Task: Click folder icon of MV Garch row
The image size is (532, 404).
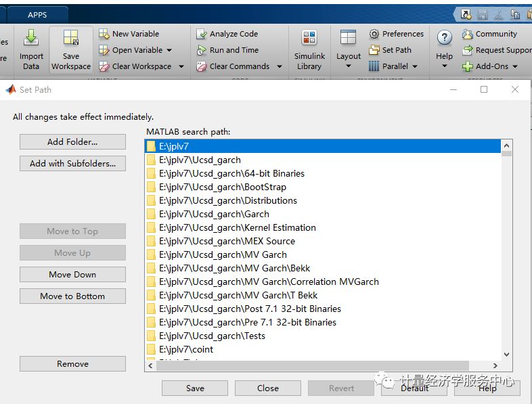Action: (151, 254)
